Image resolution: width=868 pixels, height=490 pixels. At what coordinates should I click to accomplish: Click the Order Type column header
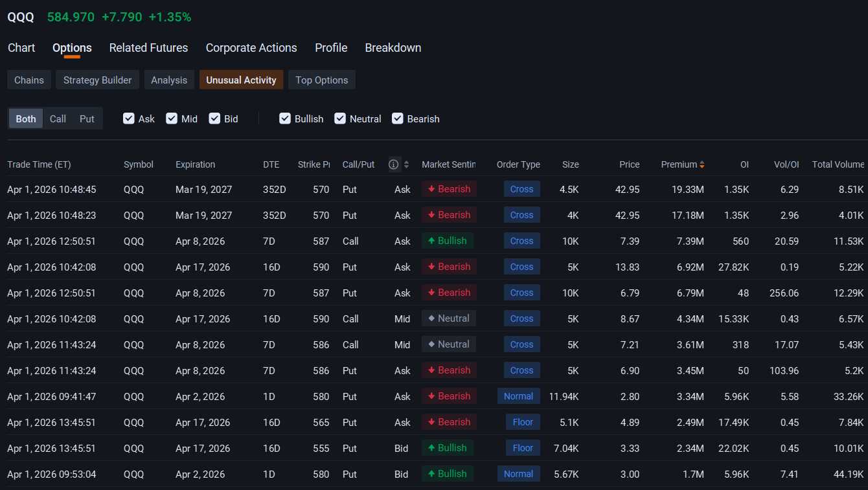pyautogui.click(x=518, y=164)
